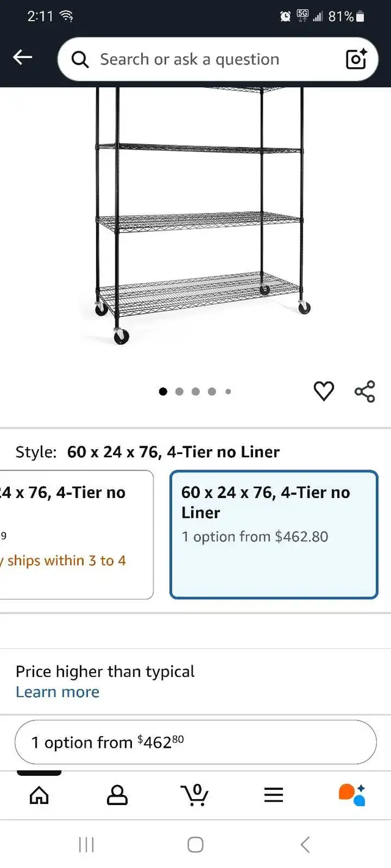Tap the search magnifier icon
391x868 pixels.
tap(79, 59)
